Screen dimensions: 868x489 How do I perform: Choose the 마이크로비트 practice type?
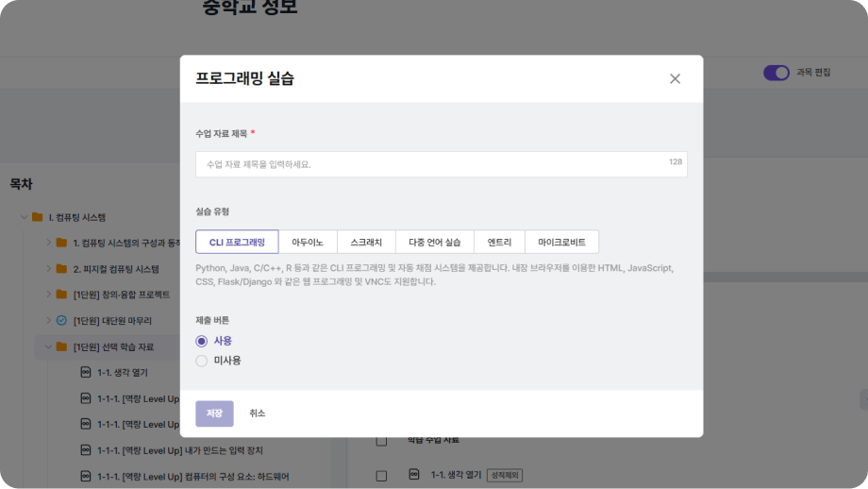tap(561, 243)
